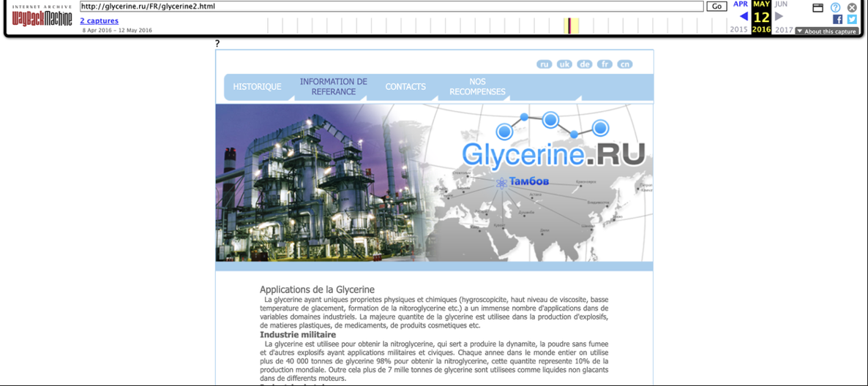The height and width of the screenshot is (386, 868).
Task: Select the APR month link
Action: click(741, 4)
